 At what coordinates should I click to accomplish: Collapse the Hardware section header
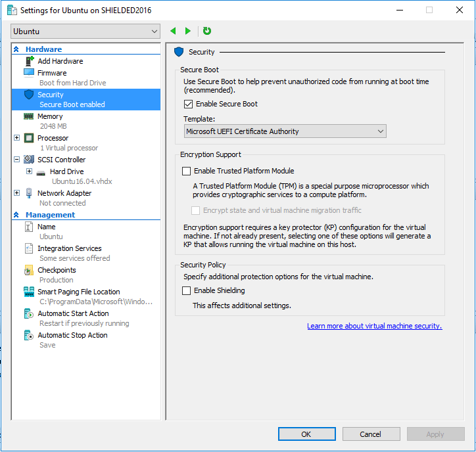pyautogui.click(x=16, y=49)
